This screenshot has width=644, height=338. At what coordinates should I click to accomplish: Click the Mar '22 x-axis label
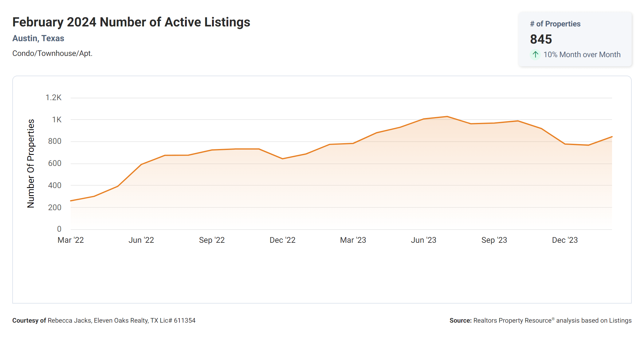pyautogui.click(x=71, y=240)
